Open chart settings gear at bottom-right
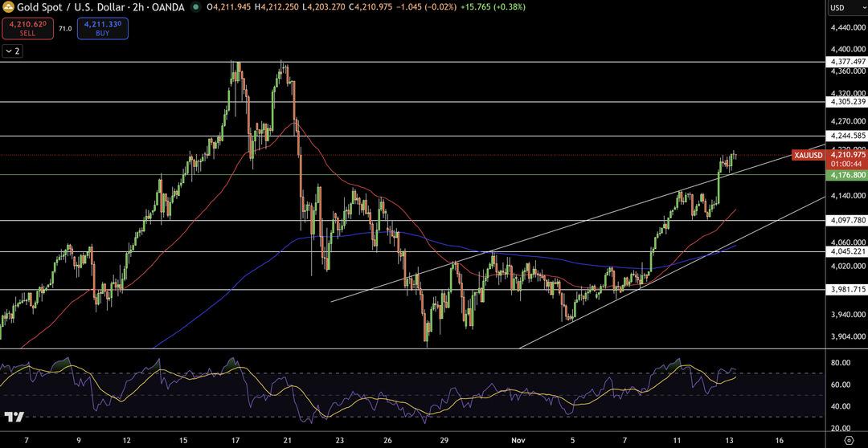This screenshot has height=448, width=868. [848, 440]
